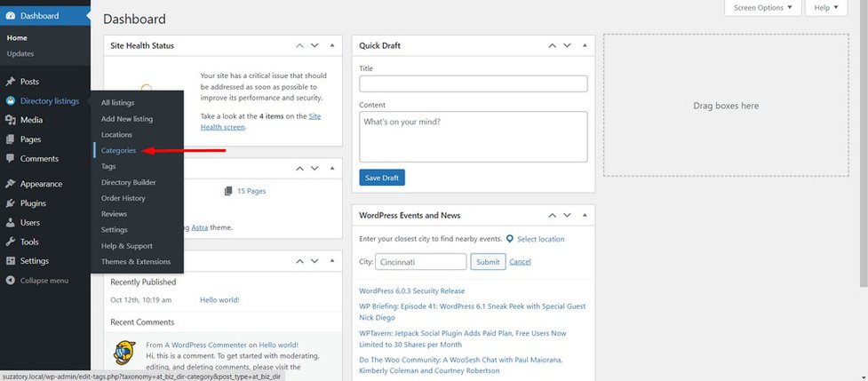Click the Tools wrench icon
This screenshot has width=868, height=381.
click(x=10, y=242)
